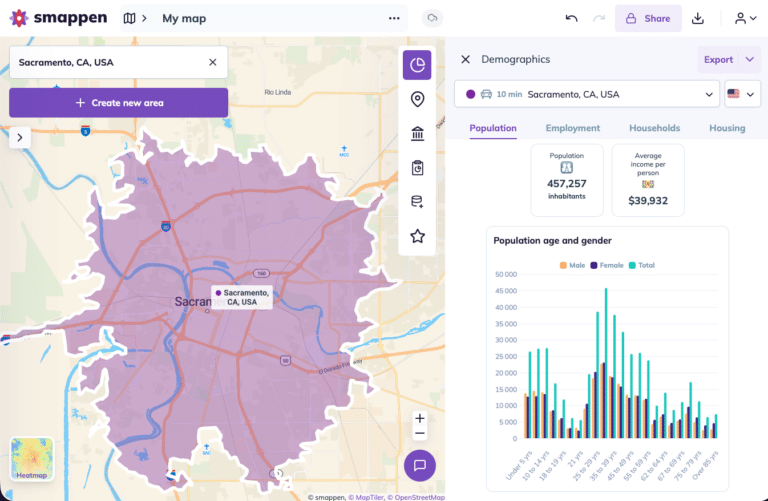Image resolution: width=768 pixels, height=501 pixels.
Task: Zoom in on the map
Action: tap(419, 418)
